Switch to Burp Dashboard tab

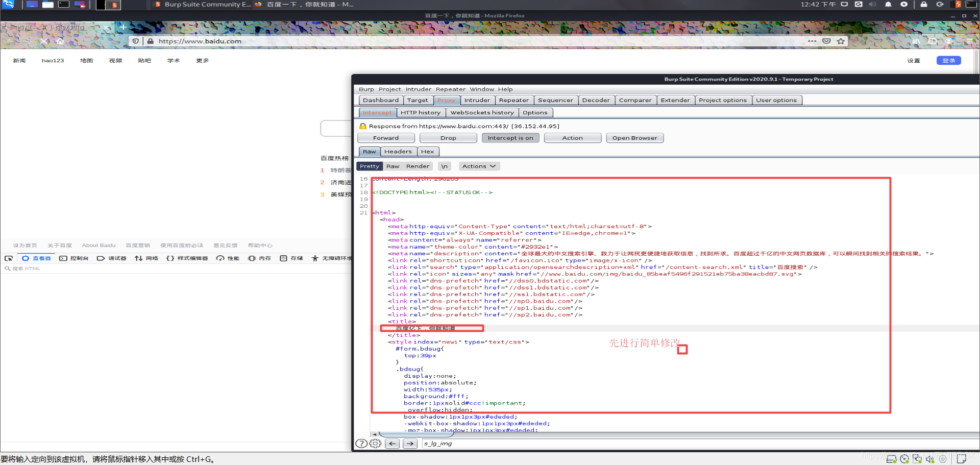(381, 101)
